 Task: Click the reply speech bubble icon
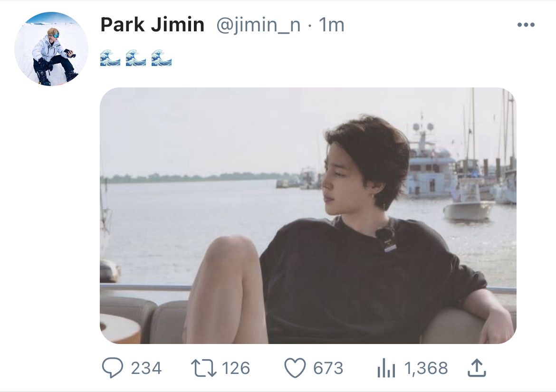(112, 368)
